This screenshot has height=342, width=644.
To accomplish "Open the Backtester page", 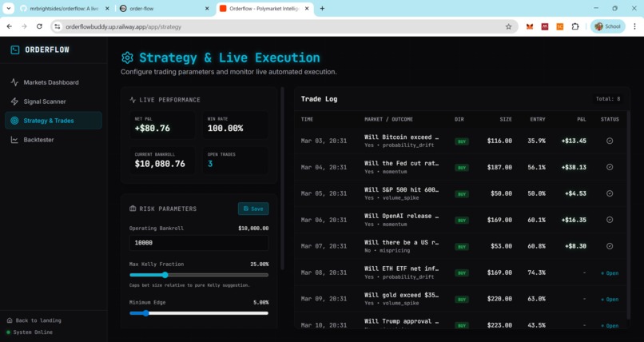I will tap(54, 140).
